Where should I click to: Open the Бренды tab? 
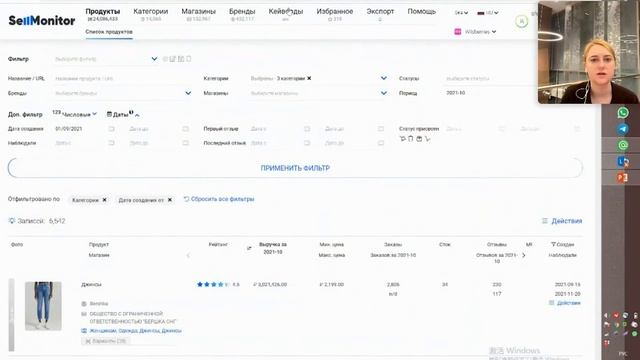[x=242, y=12]
